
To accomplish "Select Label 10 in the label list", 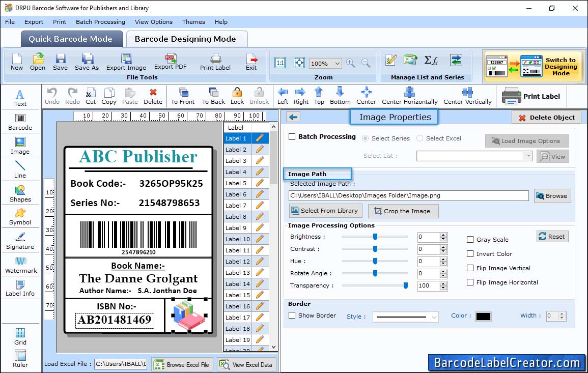I will [238, 239].
